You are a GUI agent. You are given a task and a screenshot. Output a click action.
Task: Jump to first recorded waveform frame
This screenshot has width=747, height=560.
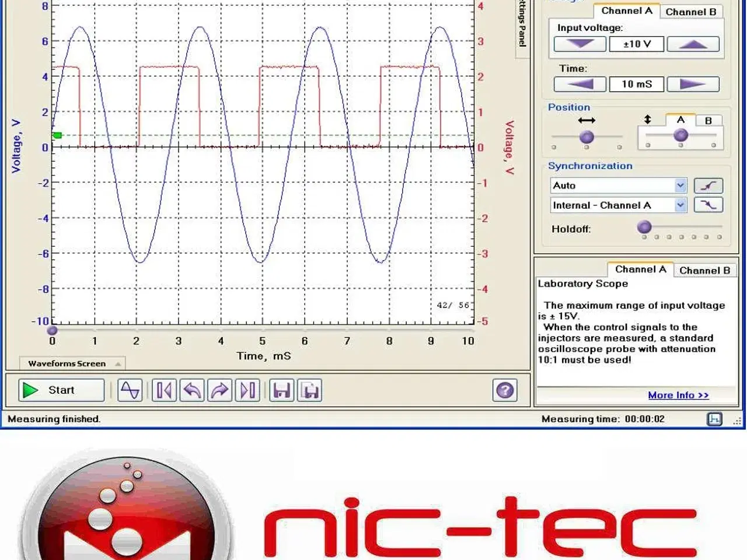(x=164, y=390)
